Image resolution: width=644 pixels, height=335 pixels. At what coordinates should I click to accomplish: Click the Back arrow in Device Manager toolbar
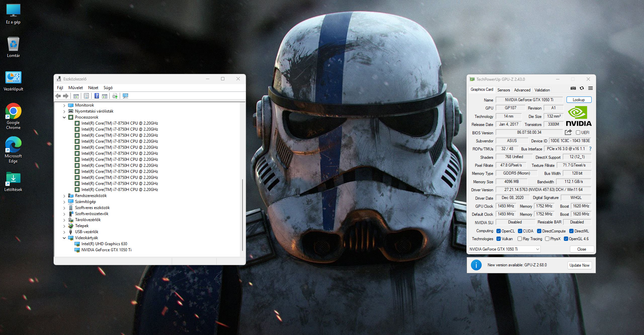coord(58,96)
